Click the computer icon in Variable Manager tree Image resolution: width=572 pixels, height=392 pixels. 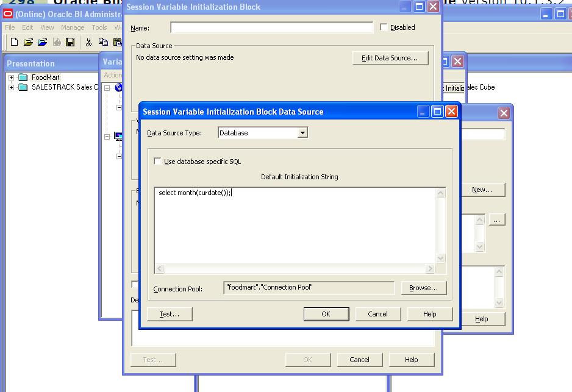(x=118, y=137)
